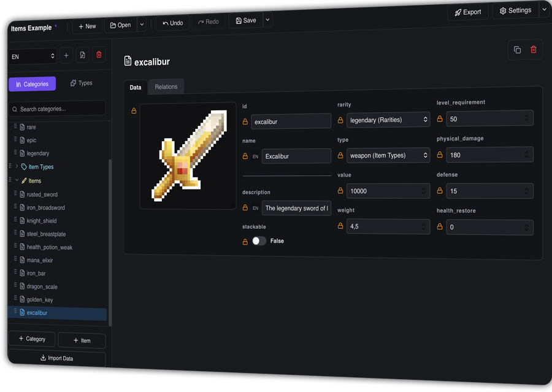The image size is (552, 392).
Task: Focus the Search categories field
Action: [x=57, y=109]
